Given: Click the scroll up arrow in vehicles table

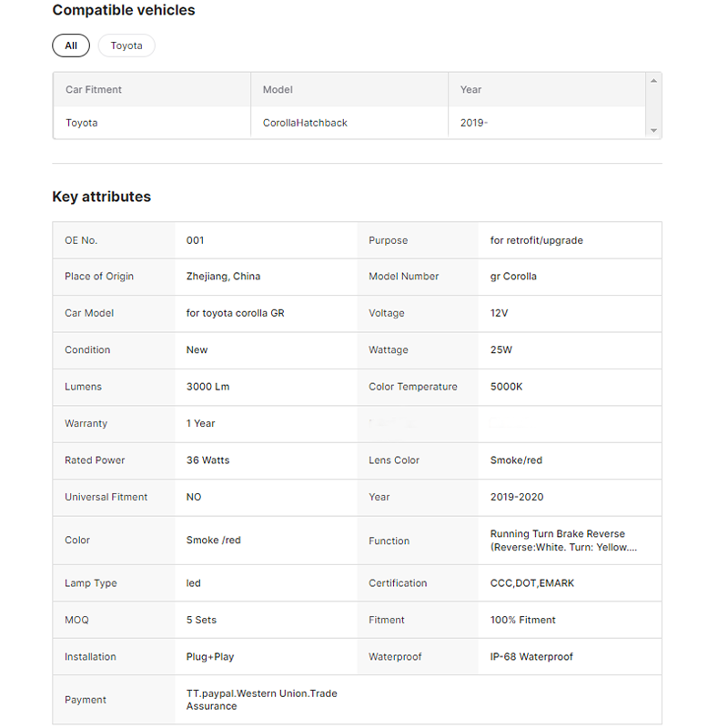Looking at the screenshot, I should 652,82.
